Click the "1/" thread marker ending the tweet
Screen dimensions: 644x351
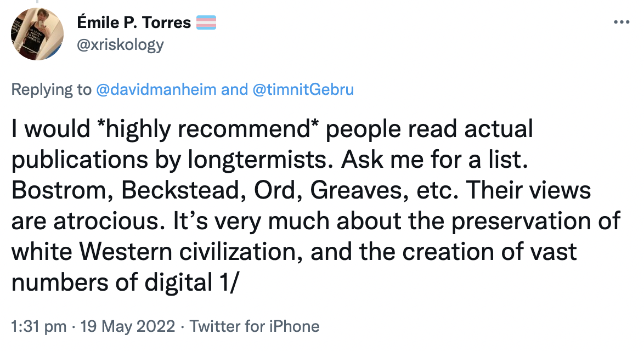point(224,283)
